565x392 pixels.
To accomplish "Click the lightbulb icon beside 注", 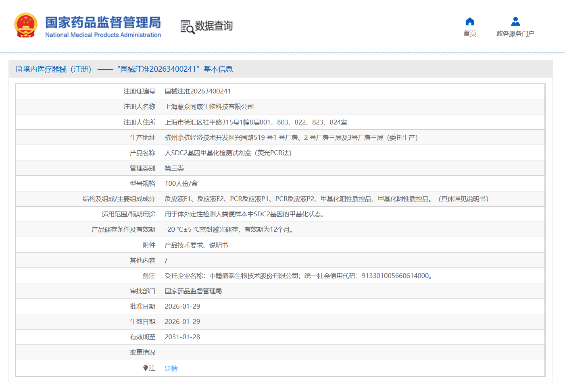I will (x=146, y=368).
